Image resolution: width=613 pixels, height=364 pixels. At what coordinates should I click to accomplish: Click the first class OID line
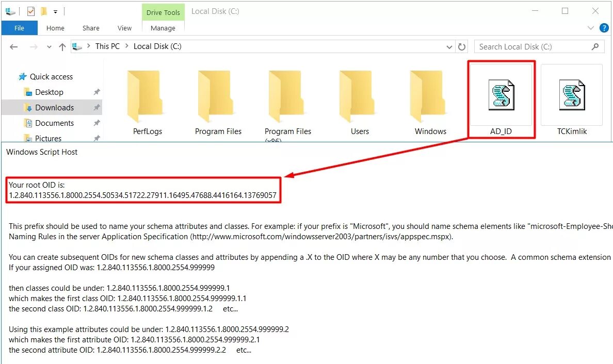pos(127,299)
